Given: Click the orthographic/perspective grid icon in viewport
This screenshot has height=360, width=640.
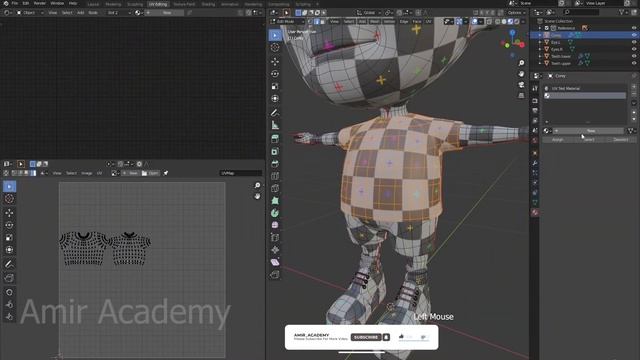Looking at the screenshot, I should (x=521, y=96).
